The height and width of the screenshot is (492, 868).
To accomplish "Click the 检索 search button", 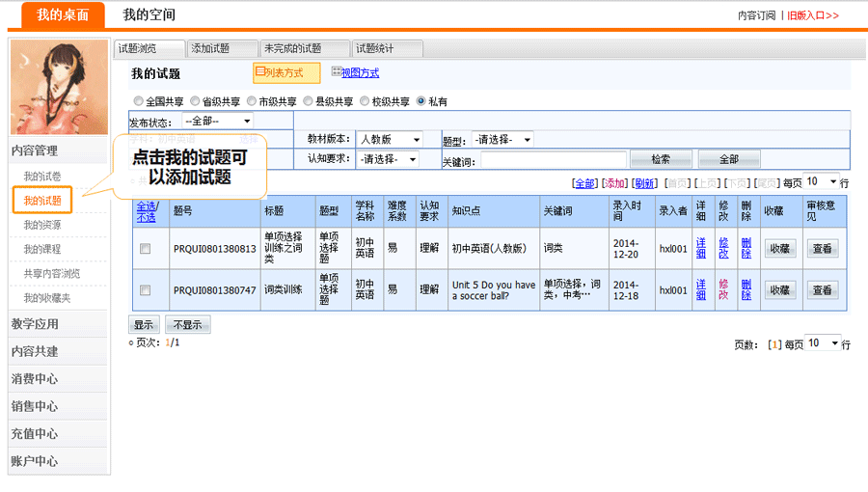I will click(661, 159).
